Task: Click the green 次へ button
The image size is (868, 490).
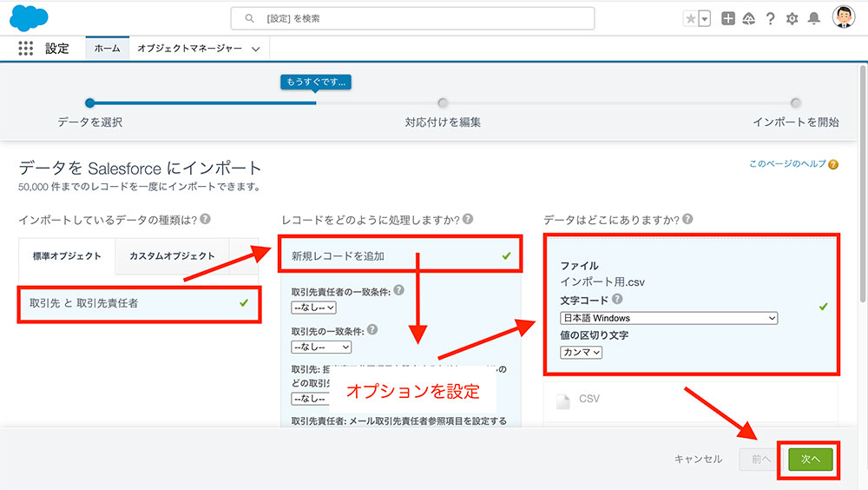Action: [811, 460]
